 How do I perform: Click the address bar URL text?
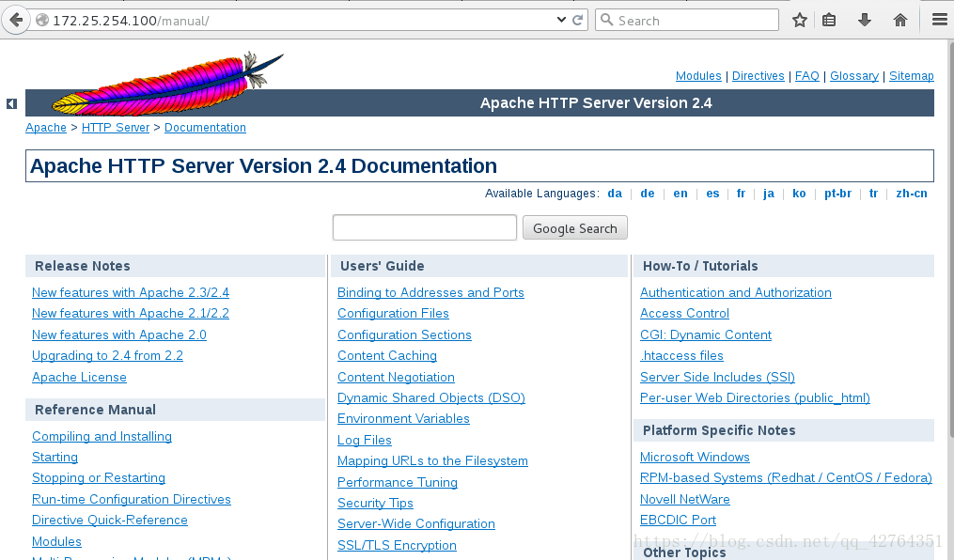[x=131, y=21]
